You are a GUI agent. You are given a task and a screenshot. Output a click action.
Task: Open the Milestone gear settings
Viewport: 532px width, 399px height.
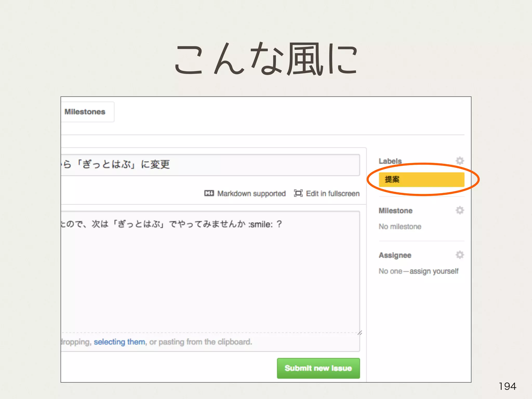(x=460, y=210)
